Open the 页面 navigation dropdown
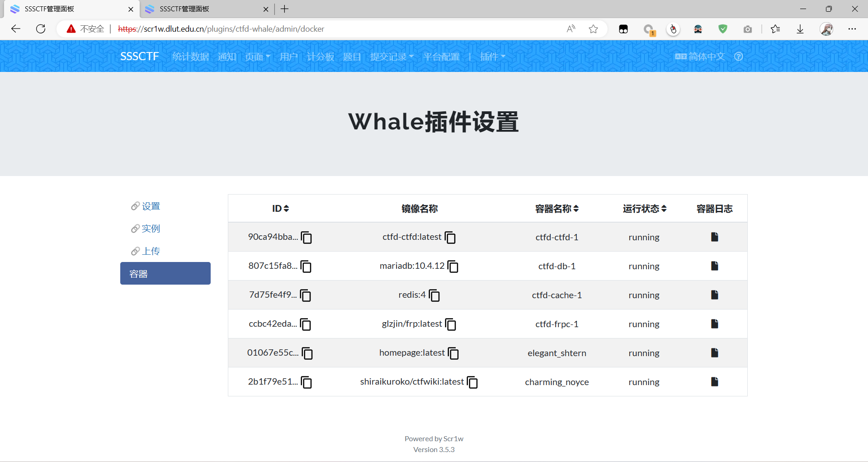The image size is (868, 462). click(x=257, y=57)
